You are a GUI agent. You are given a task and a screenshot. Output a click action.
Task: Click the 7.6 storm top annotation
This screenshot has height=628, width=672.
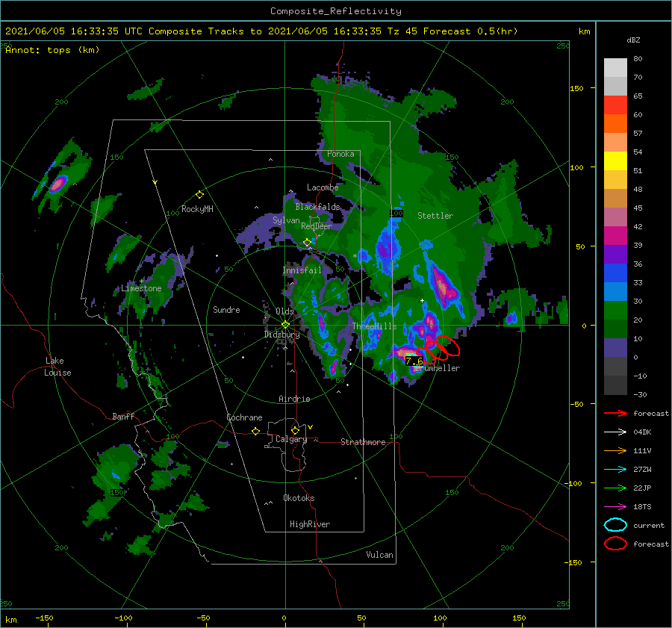coord(414,361)
